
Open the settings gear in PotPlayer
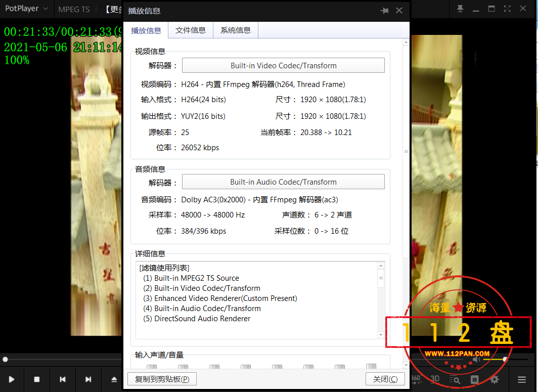click(x=495, y=379)
